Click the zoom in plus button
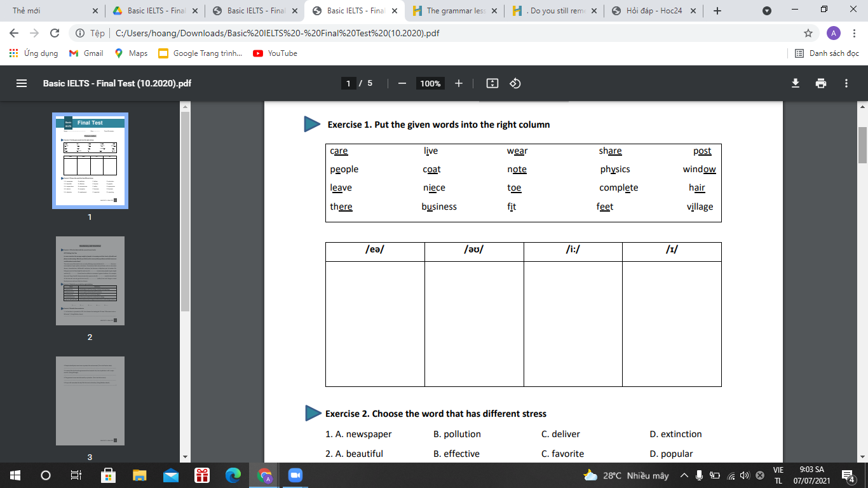 click(x=459, y=83)
